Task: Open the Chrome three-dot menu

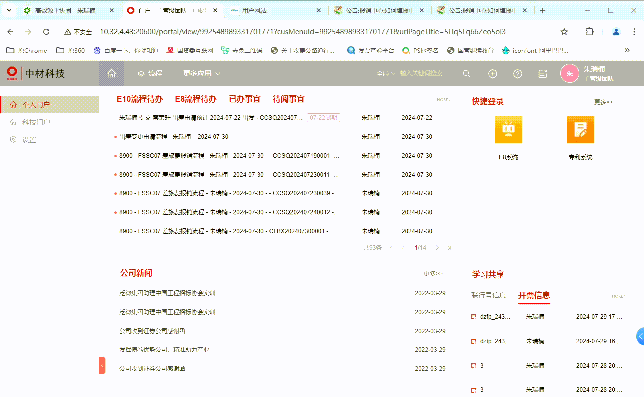Action: (635, 32)
